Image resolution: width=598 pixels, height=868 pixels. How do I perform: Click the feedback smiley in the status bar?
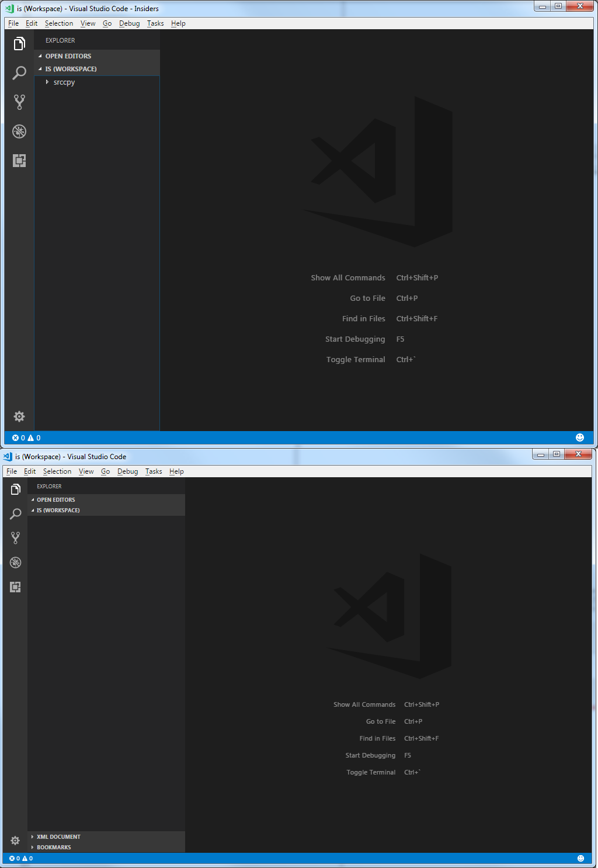pyautogui.click(x=580, y=437)
